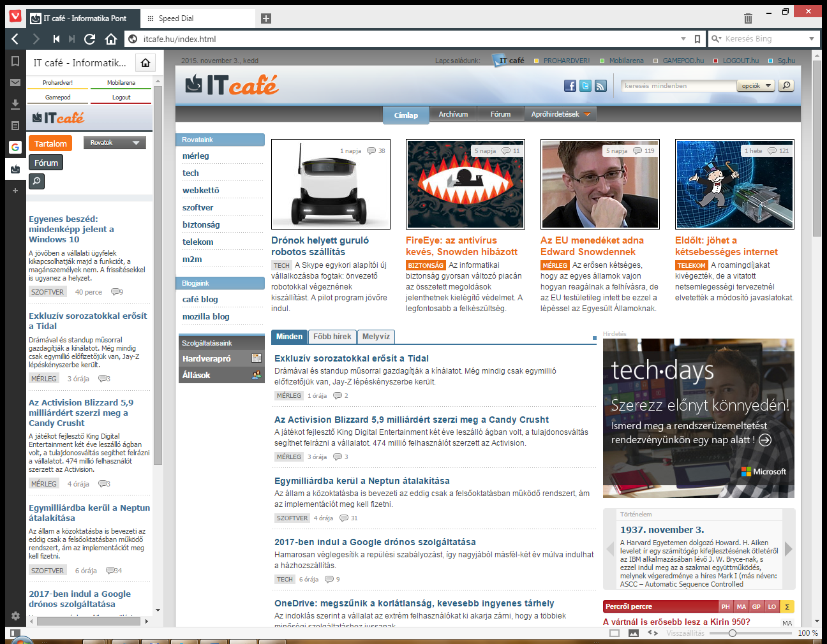827x644 pixels.
Task: Open the Bookmarks panel
Action: pos(15,61)
